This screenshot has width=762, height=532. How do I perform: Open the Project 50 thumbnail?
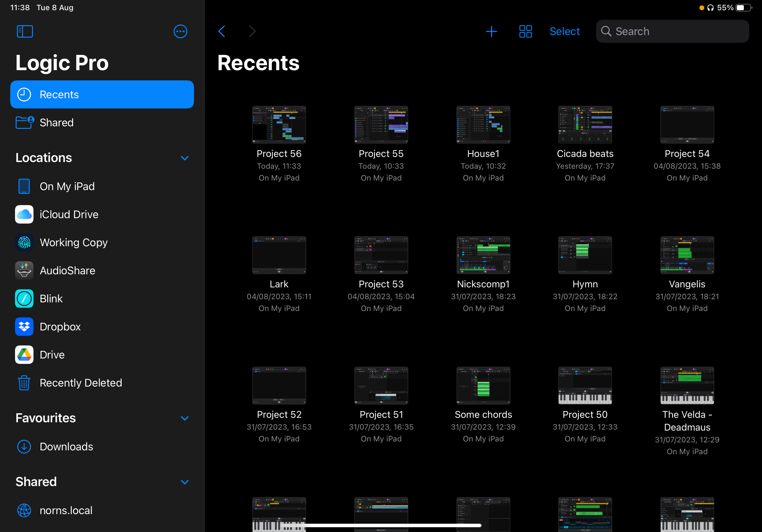[585, 385]
